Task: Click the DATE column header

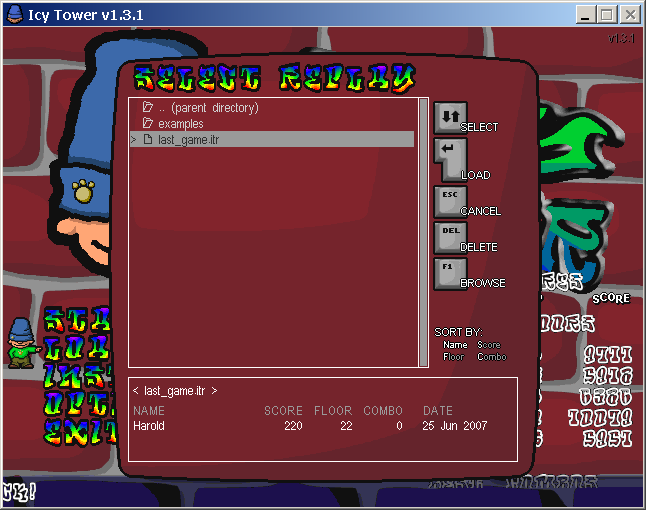Action: point(438,411)
